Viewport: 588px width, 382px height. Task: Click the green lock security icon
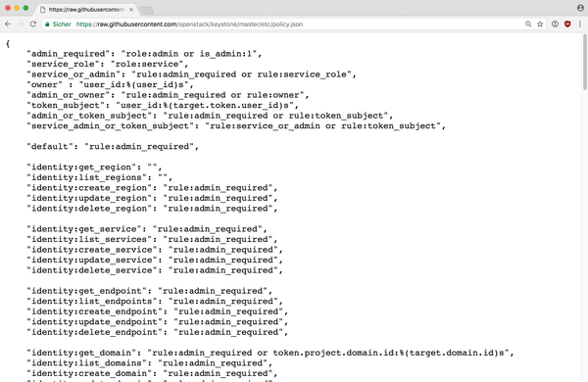[x=47, y=24]
